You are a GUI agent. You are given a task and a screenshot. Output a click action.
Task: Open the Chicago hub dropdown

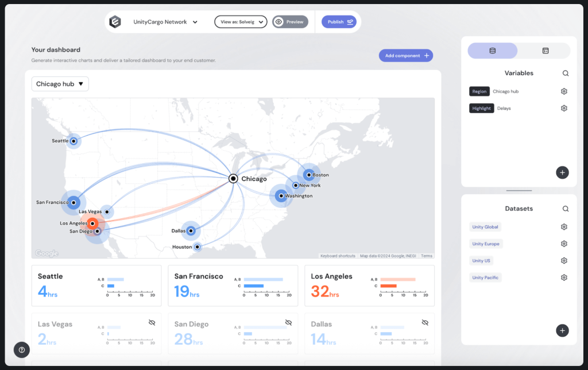pyautogui.click(x=60, y=84)
